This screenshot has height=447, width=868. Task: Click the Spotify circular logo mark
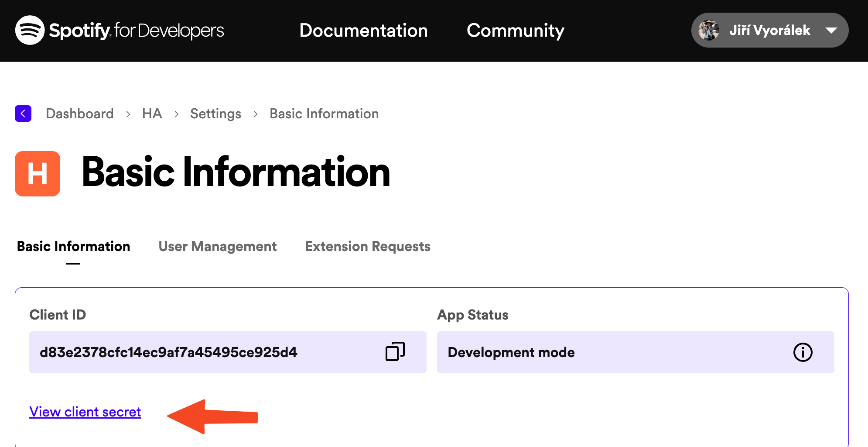pyautogui.click(x=29, y=30)
